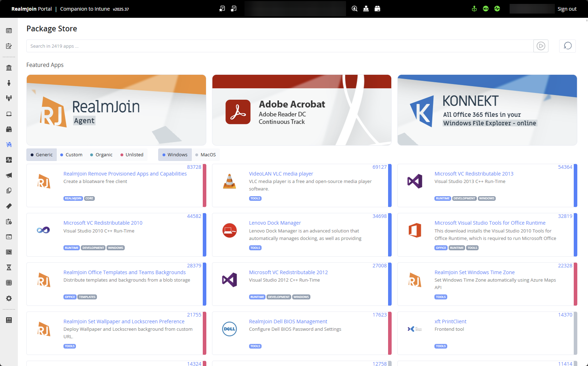Screen dimensions: 588x366
Task: Select the laptop devices sidebar icon
Action: pyautogui.click(x=9, y=114)
